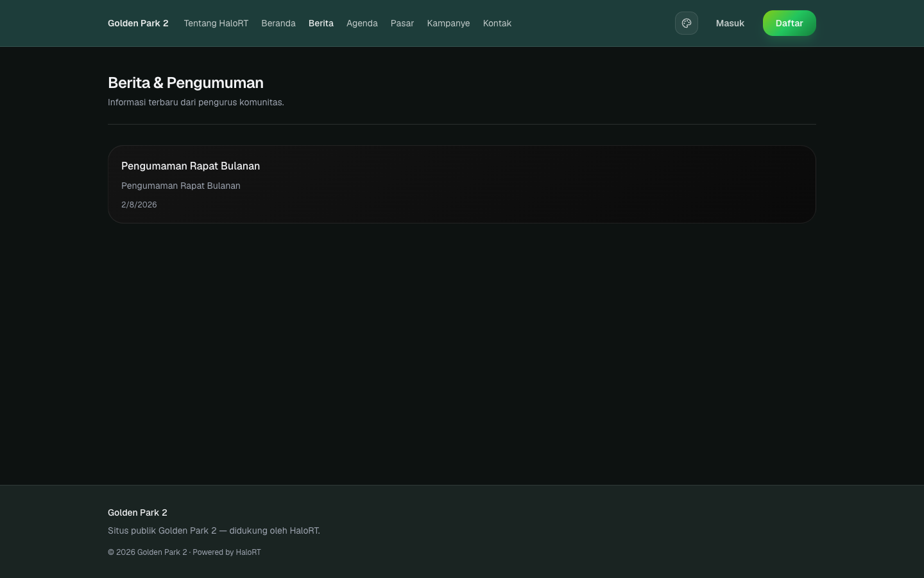Click the Powered by HaloRT copyright line
Screen dimensions: 924x578
[184, 552]
